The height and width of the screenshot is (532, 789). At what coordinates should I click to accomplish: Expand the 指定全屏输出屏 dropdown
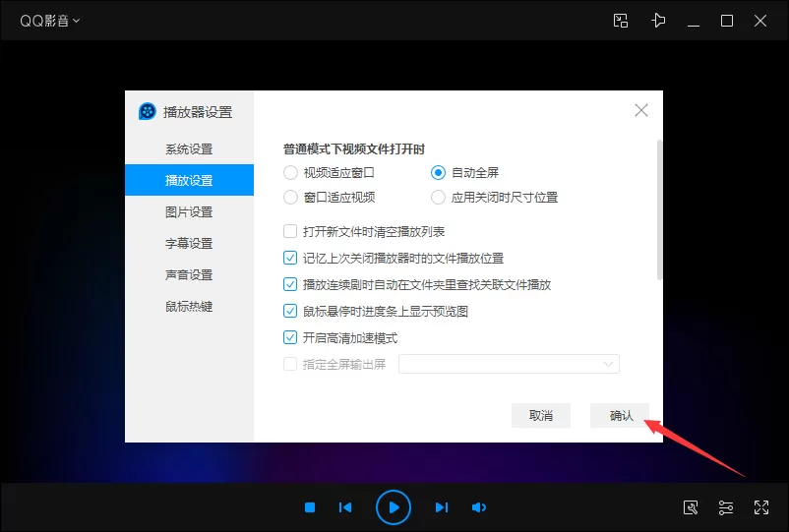[x=509, y=364]
